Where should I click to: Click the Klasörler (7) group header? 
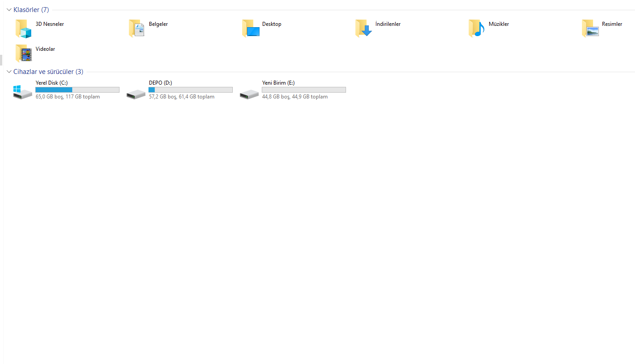pyautogui.click(x=31, y=10)
